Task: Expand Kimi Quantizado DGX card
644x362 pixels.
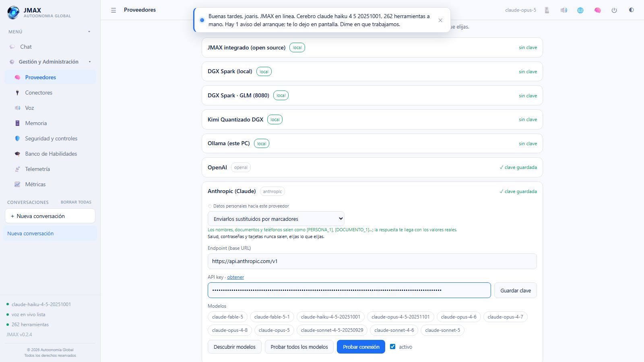Action: tap(372, 119)
